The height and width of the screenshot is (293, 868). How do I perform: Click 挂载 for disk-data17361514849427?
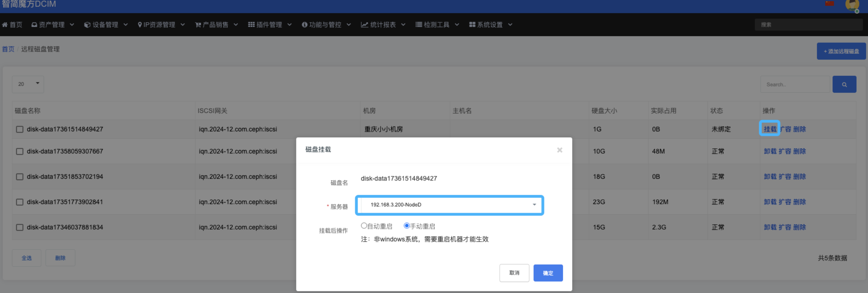(770, 129)
